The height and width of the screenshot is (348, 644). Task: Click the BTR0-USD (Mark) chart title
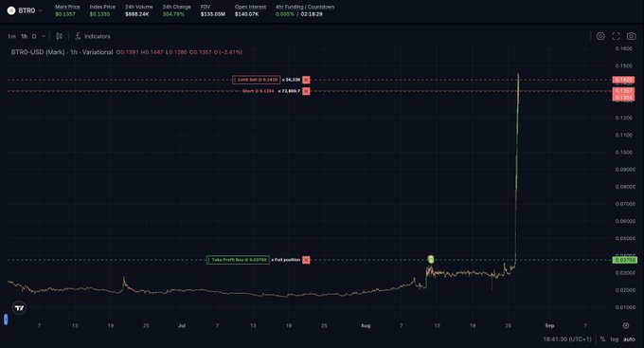[x=62, y=52]
